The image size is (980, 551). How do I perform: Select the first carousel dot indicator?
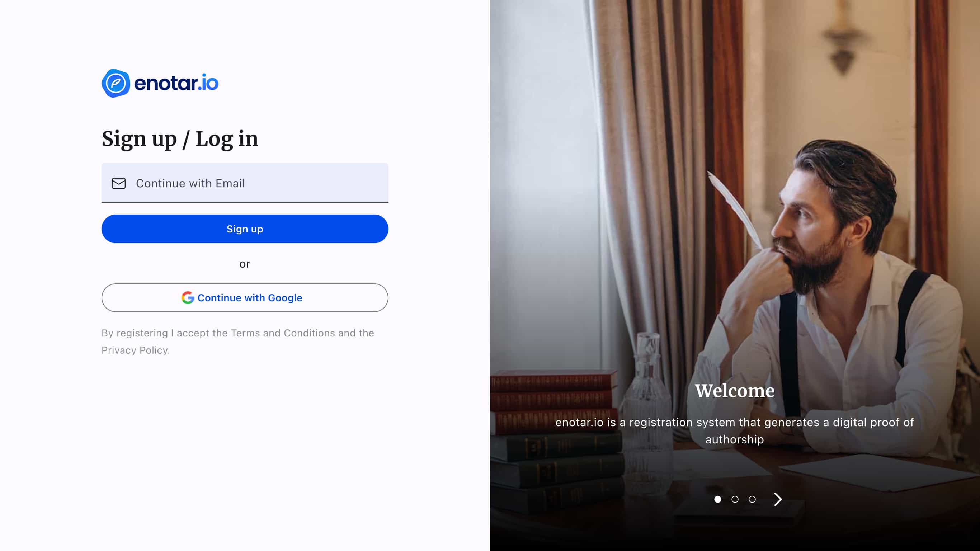[x=717, y=499]
